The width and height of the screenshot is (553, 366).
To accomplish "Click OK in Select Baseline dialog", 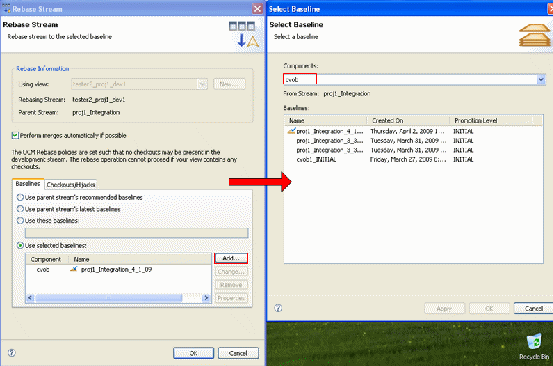I will coord(489,309).
